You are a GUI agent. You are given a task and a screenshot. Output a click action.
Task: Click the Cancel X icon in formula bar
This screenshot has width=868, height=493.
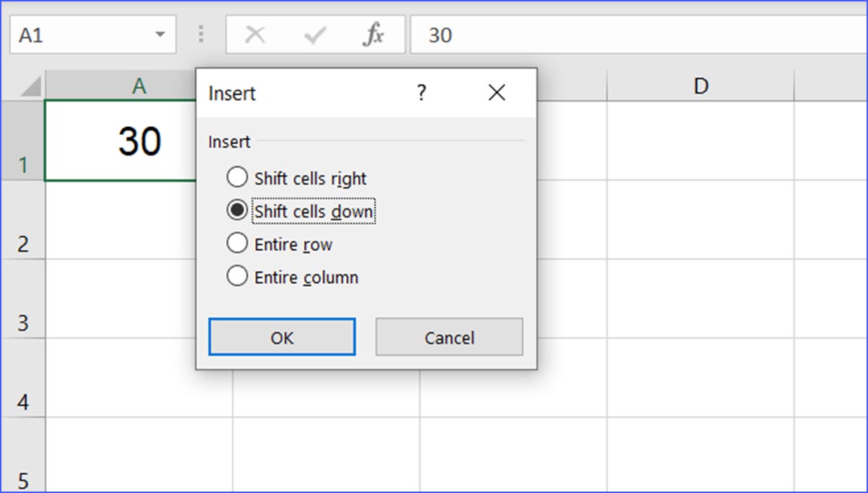click(255, 35)
